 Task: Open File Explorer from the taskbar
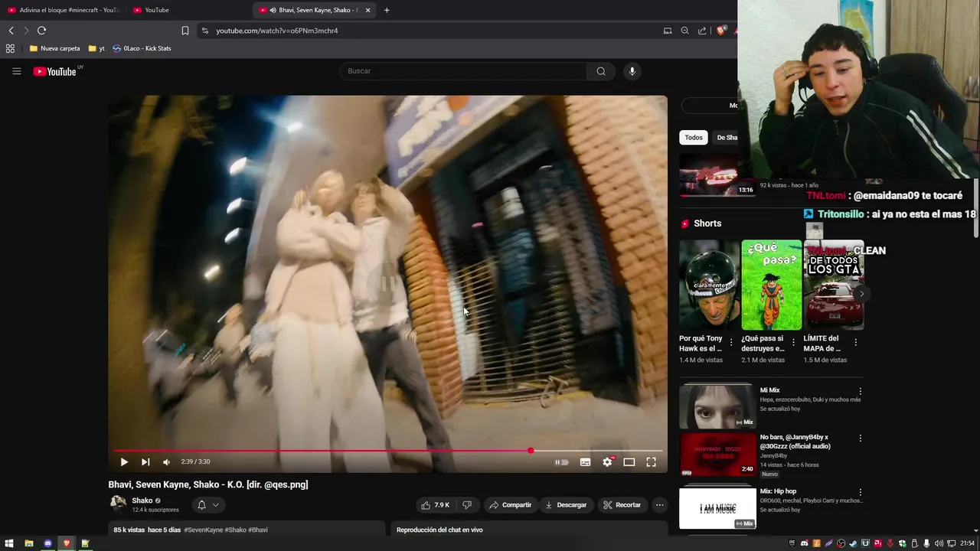pyautogui.click(x=28, y=543)
